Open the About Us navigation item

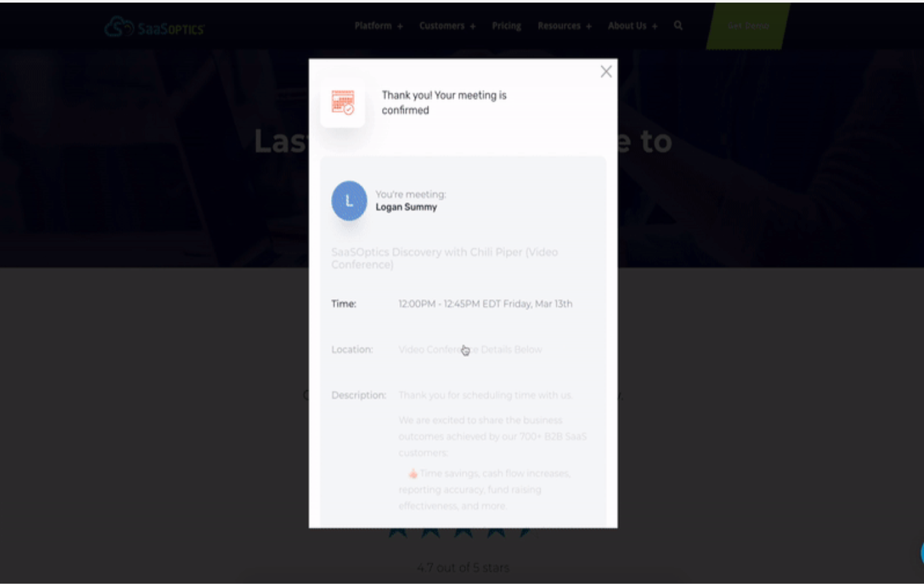point(627,26)
